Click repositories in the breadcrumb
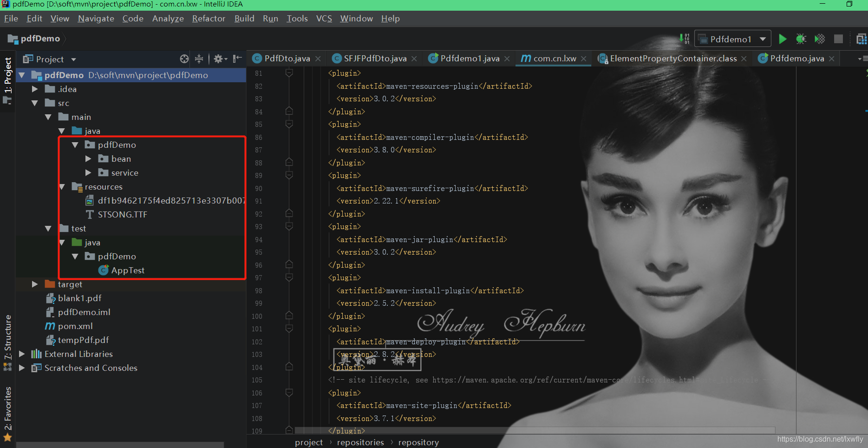The height and width of the screenshot is (448, 868). [x=360, y=442]
